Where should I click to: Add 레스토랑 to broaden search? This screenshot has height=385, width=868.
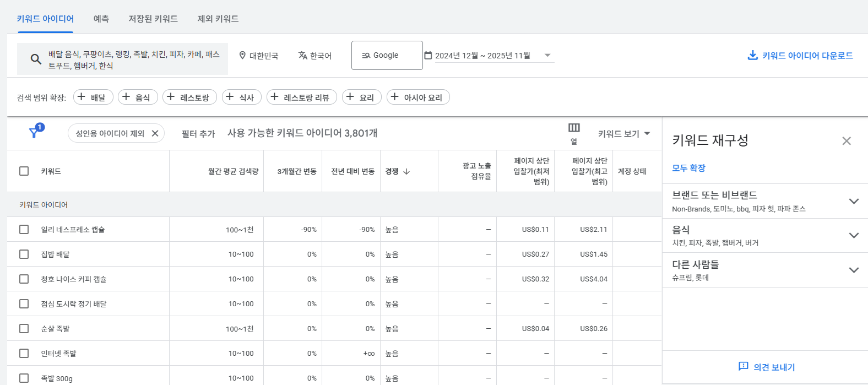point(189,97)
